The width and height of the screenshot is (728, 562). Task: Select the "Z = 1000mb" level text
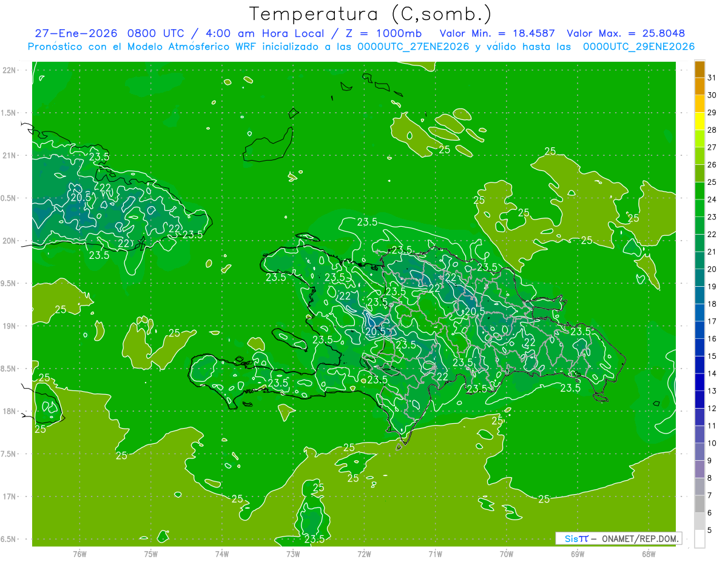tap(383, 33)
